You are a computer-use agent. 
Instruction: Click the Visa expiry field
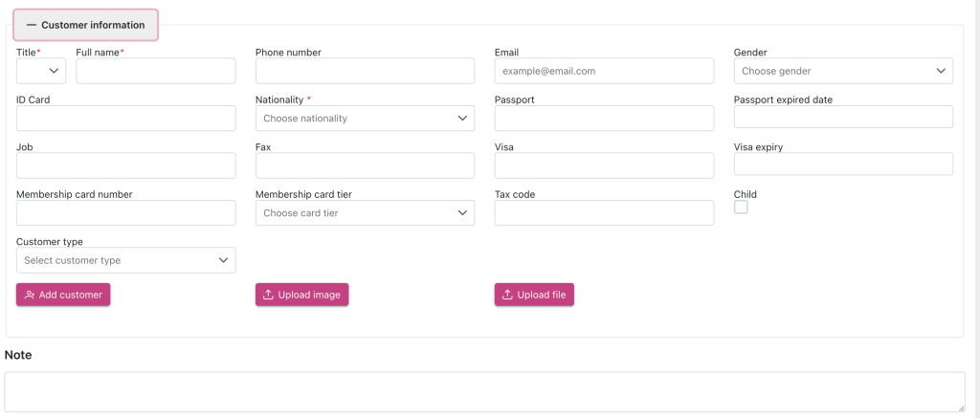pyautogui.click(x=843, y=164)
